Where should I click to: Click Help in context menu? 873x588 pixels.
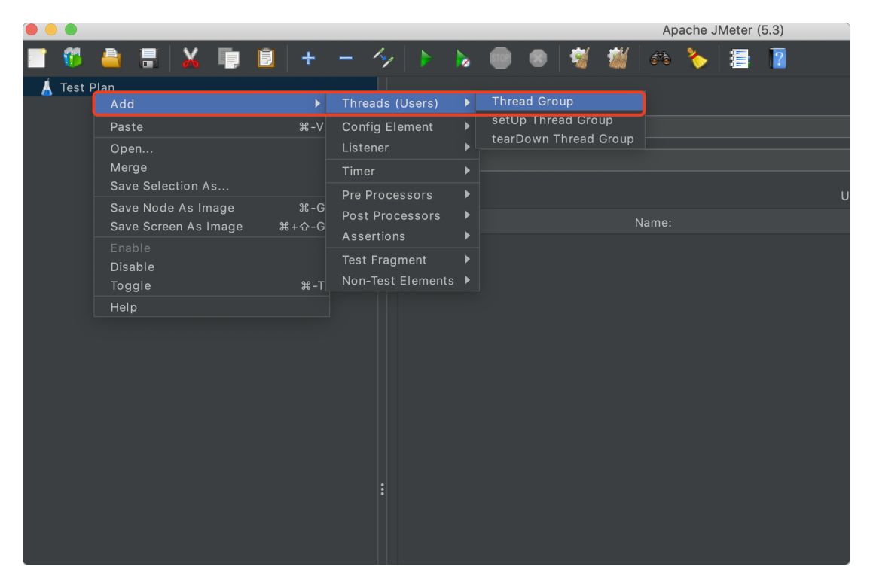210,308
